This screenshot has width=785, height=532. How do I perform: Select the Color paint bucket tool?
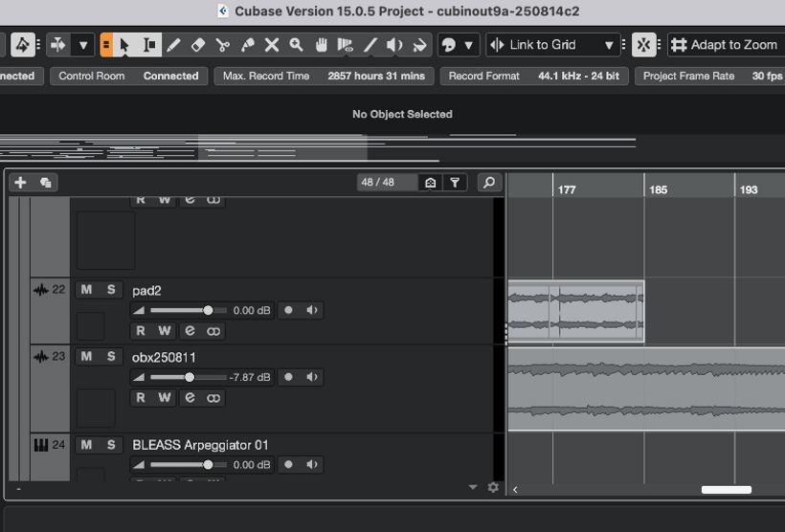tap(419, 45)
